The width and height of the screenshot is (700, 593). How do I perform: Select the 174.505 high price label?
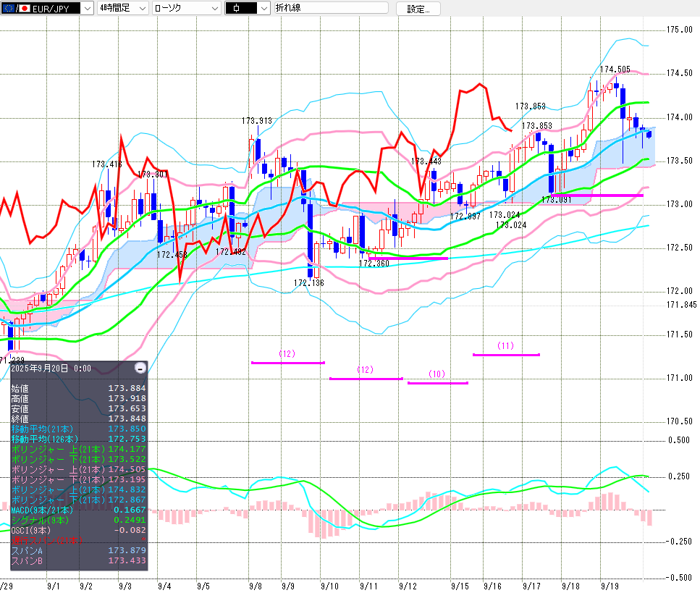[x=615, y=70]
